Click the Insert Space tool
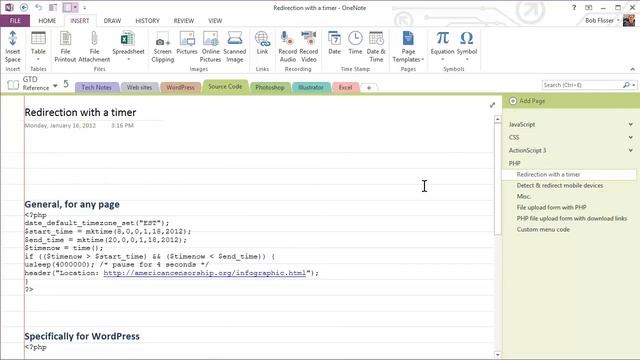 13,47
